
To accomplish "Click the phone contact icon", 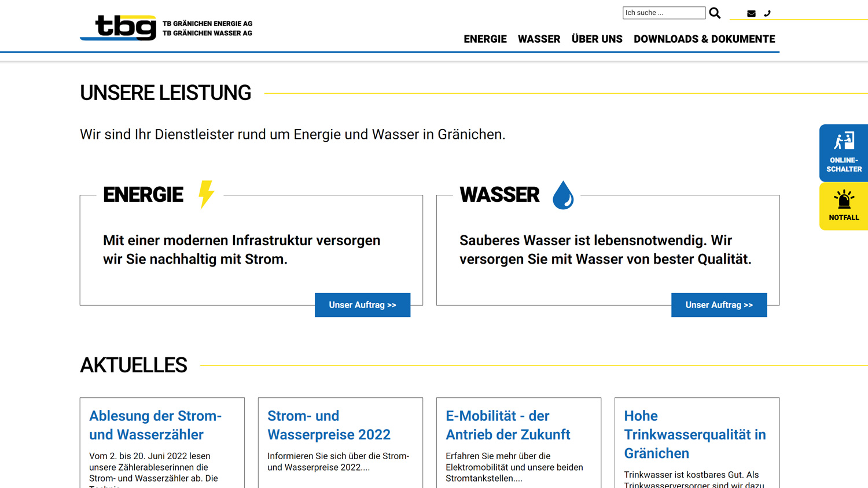I will [767, 13].
